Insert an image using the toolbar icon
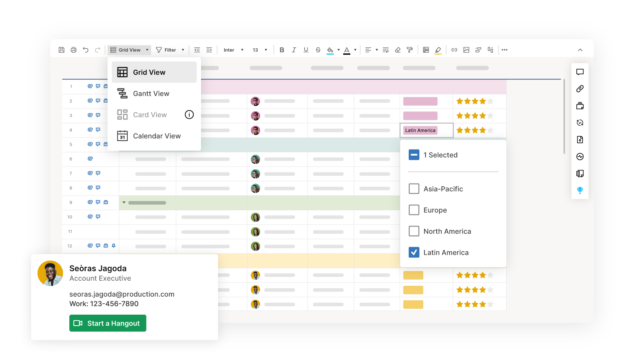The height and width of the screenshot is (362, 644). coord(466,50)
